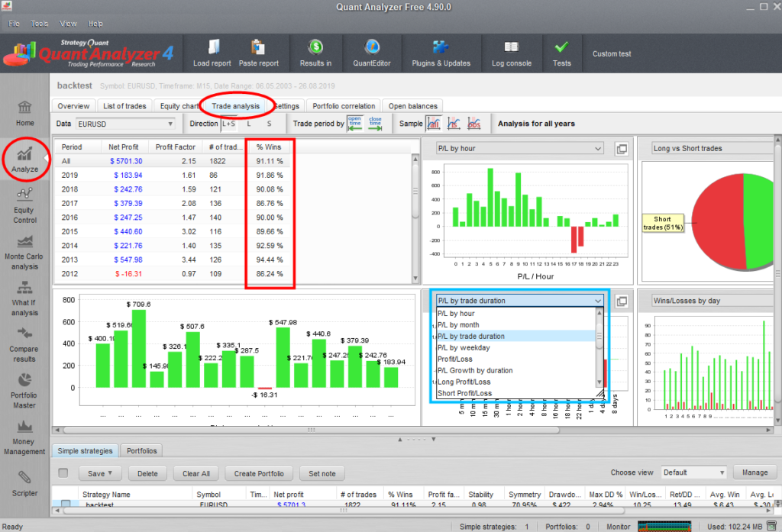782x532 pixels.
Task: Set trade period by close time
Action: tap(375, 124)
